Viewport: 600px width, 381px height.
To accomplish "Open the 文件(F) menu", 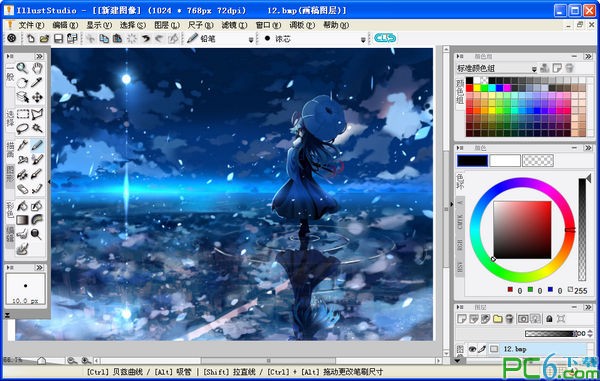I will click(x=31, y=25).
